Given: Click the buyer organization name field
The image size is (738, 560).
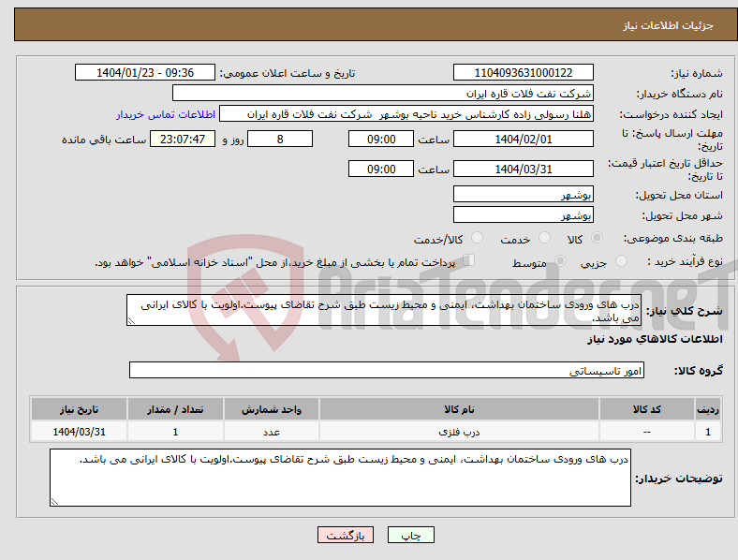Looking at the screenshot, I should coord(383,93).
